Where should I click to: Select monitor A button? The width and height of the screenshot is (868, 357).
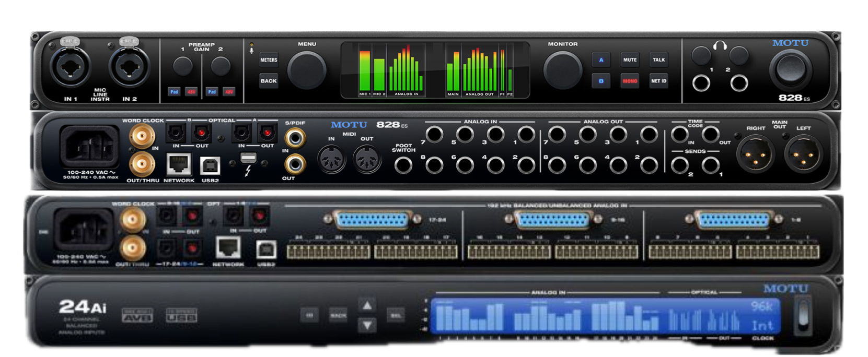601,60
